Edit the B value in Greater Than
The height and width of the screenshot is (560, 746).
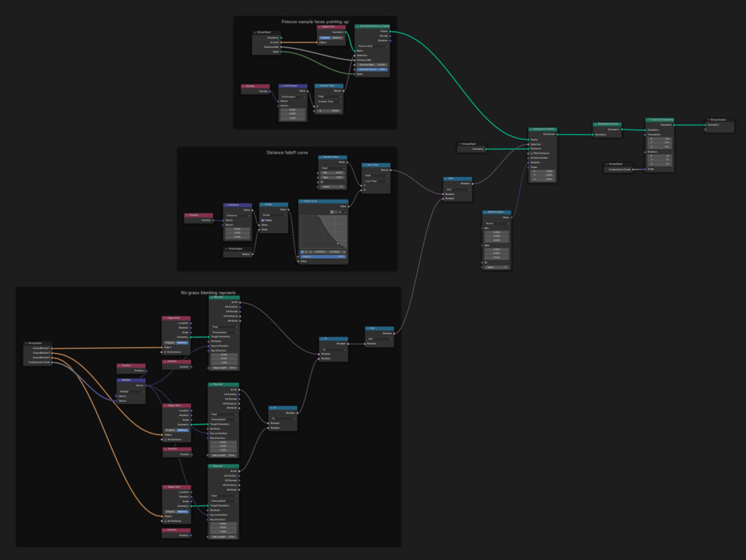point(329,111)
